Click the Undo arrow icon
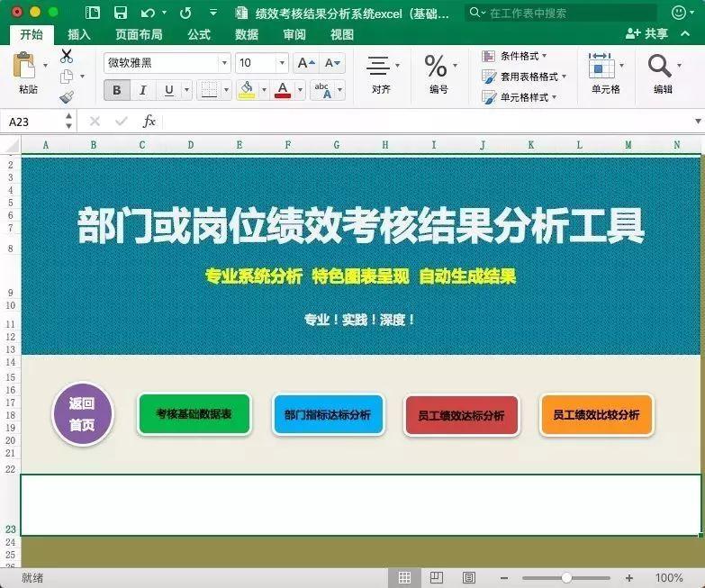 pyautogui.click(x=148, y=13)
